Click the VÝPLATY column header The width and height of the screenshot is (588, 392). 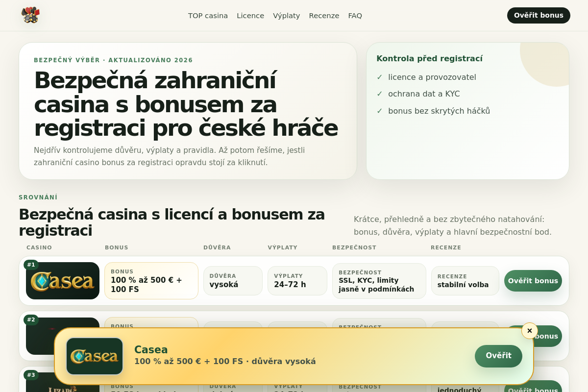pyautogui.click(x=283, y=247)
